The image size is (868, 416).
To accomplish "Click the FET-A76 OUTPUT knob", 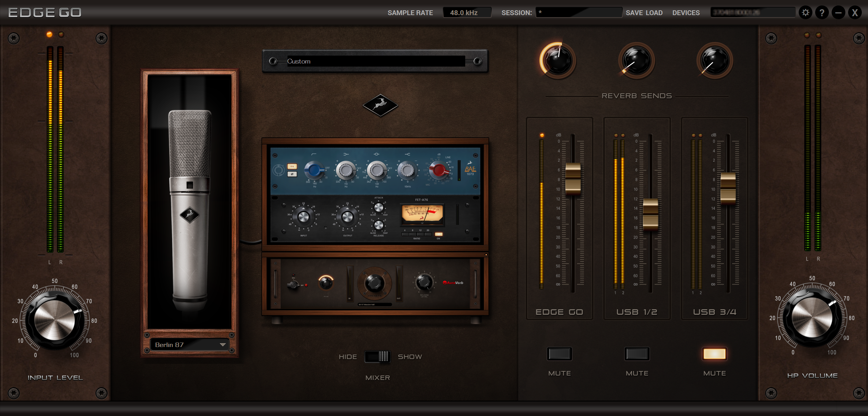I will [x=348, y=217].
